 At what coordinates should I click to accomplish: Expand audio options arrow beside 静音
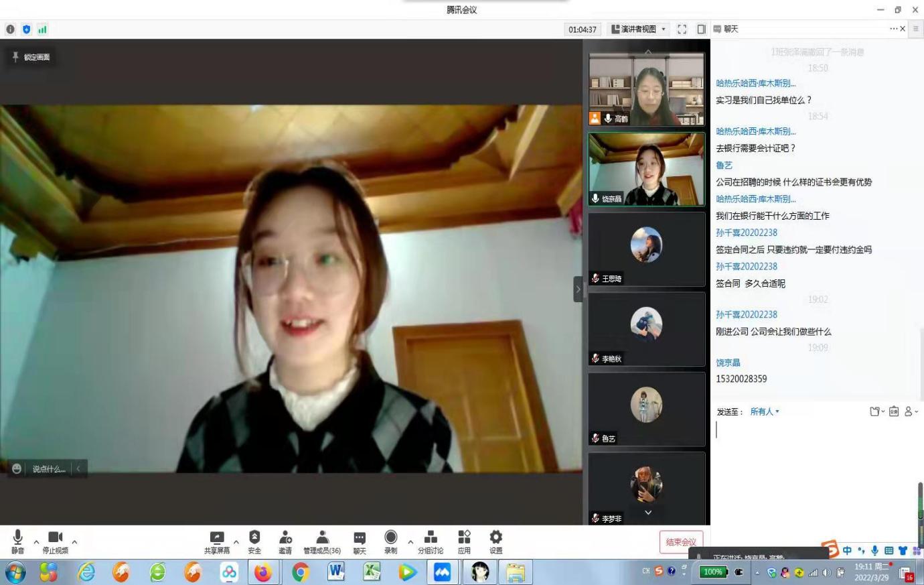pos(36,541)
